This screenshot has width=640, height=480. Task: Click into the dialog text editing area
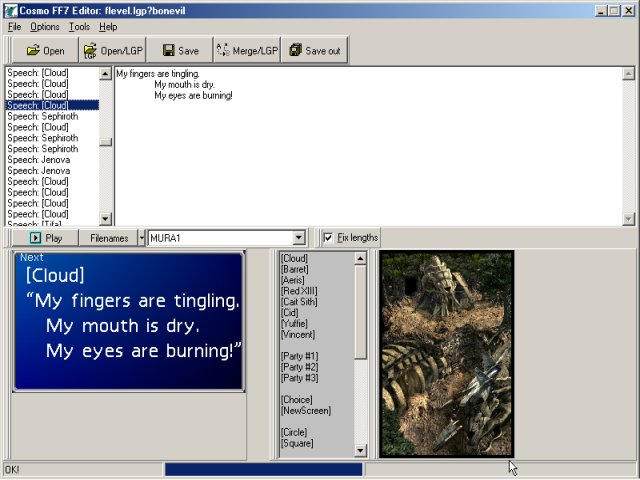368,146
